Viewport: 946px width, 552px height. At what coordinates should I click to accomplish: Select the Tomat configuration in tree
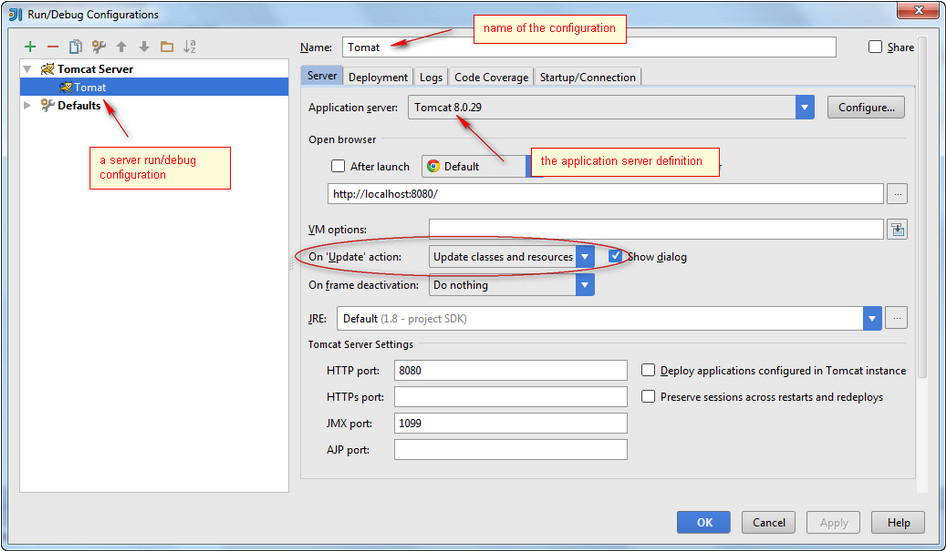154,87
